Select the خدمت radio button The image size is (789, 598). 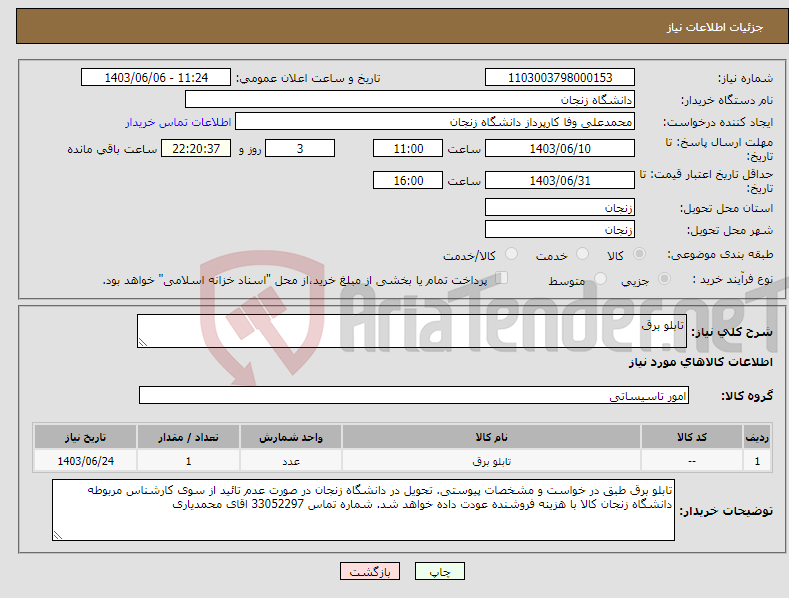coord(582,254)
